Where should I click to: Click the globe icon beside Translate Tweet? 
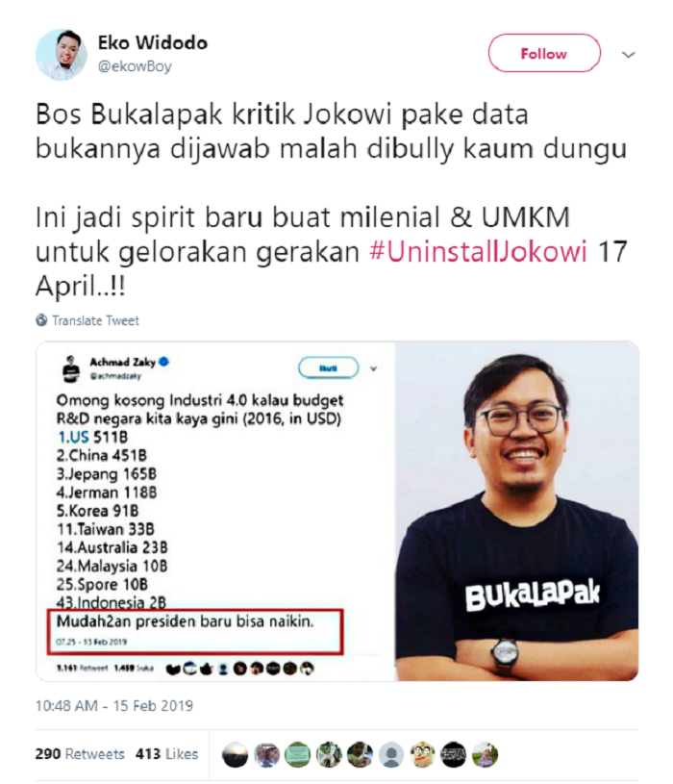tap(41, 320)
